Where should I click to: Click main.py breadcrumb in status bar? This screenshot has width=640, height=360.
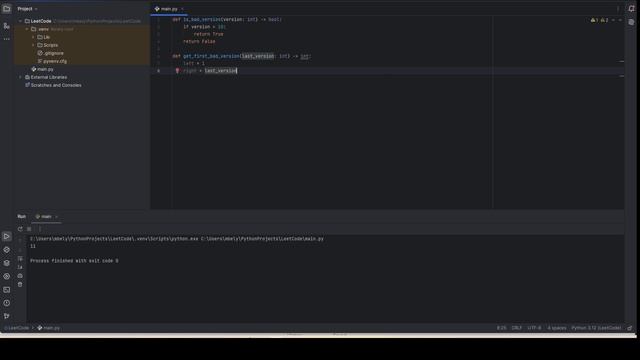(x=49, y=328)
